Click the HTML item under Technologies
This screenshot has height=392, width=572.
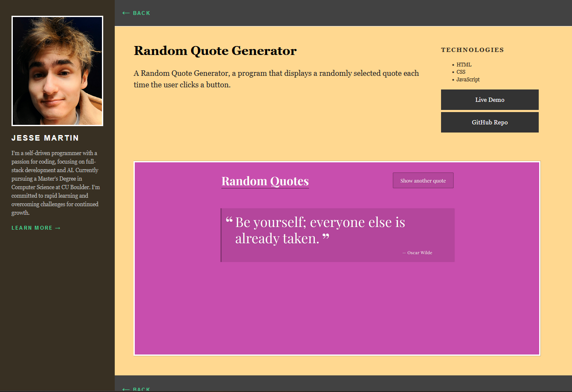click(x=464, y=64)
